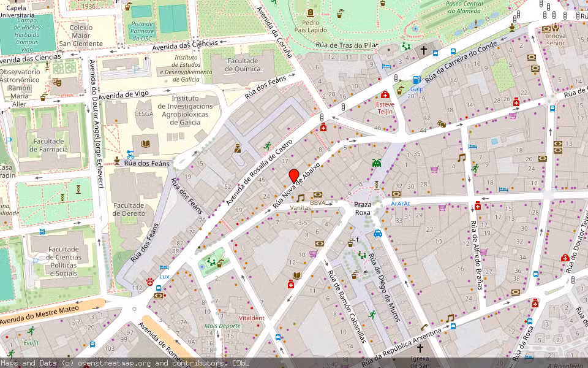
Task: Select the 'CESGA' building label
Action: [x=143, y=114]
